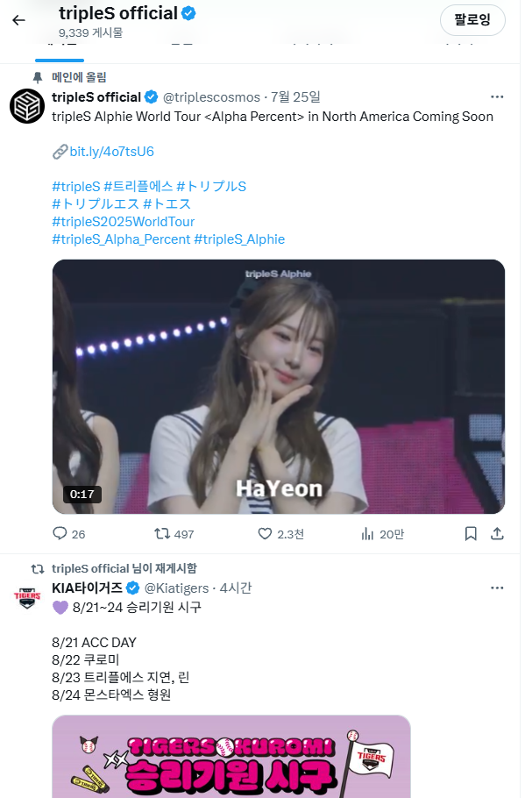Open more options menu on pinned tweet

pos(497,96)
